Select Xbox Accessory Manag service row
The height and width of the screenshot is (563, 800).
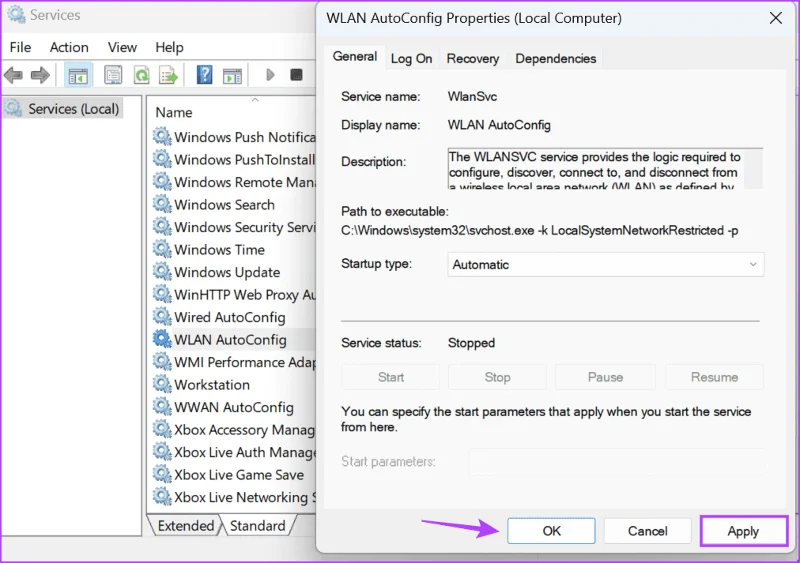pyautogui.click(x=234, y=429)
